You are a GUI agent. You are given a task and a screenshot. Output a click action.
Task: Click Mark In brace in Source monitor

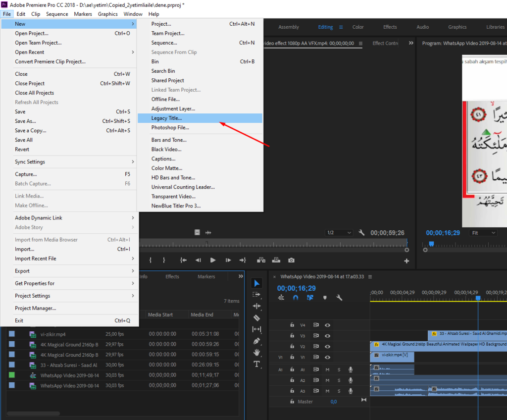click(x=151, y=260)
